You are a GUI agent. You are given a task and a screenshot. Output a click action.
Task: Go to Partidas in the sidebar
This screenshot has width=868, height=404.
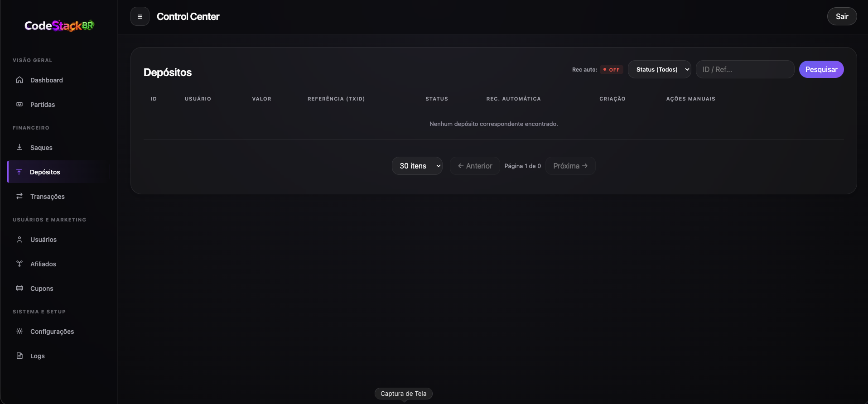[x=43, y=105]
